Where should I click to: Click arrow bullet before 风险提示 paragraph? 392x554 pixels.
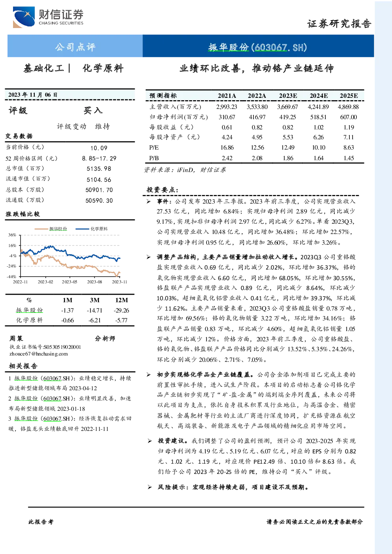[x=150, y=488]
